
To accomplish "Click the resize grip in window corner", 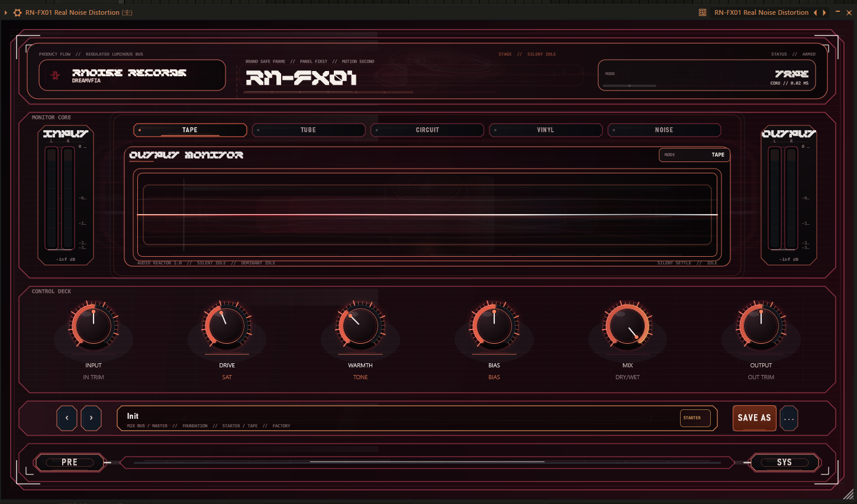I will [849, 495].
